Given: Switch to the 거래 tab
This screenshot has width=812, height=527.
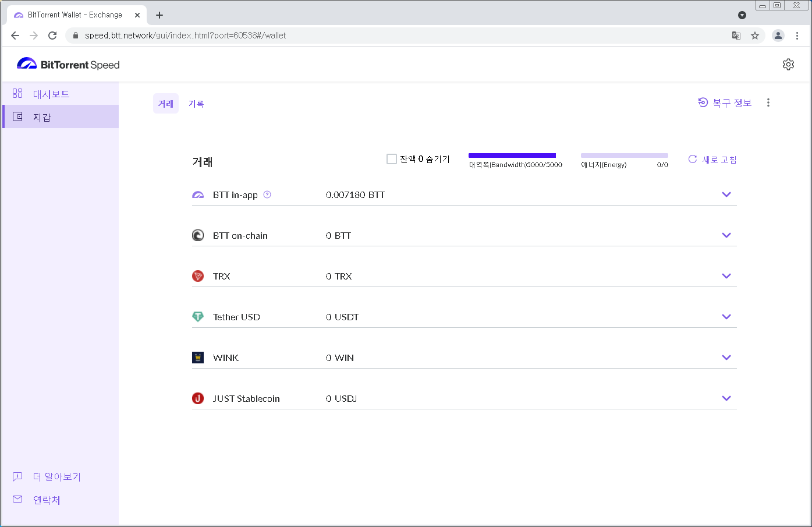Looking at the screenshot, I should click(166, 104).
